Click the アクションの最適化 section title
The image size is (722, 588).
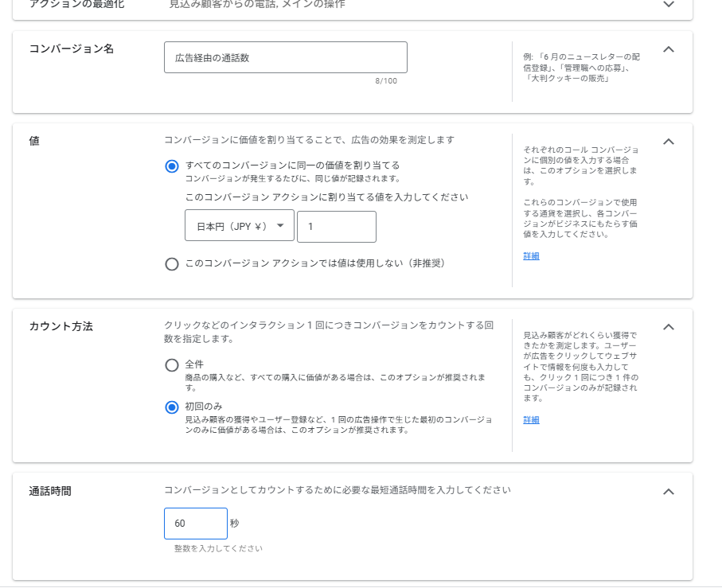tap(76, 5)
